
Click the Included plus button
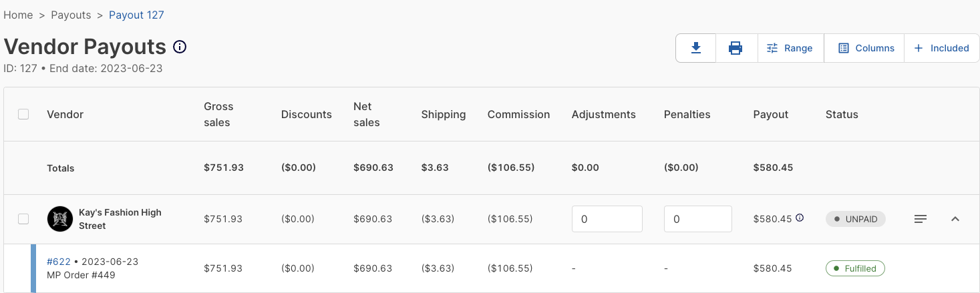941,48
